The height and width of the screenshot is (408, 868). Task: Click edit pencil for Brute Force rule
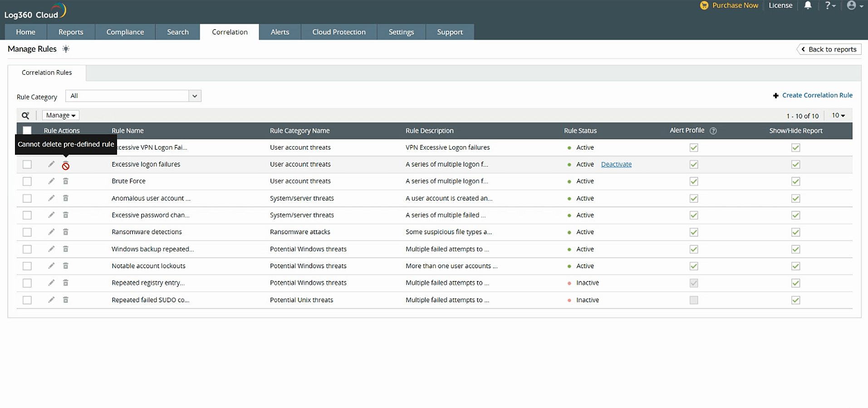[x=51, y=181]
